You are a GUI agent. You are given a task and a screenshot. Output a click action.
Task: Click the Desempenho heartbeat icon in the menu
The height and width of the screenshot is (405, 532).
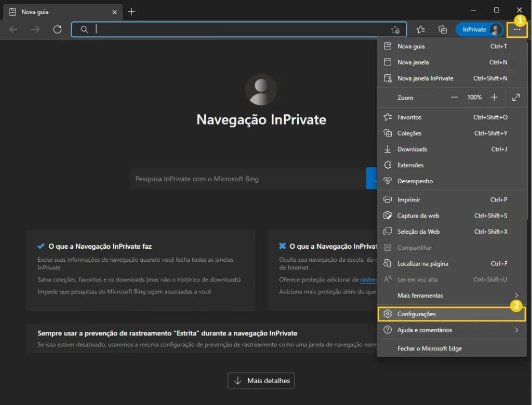pyautogui.click(x=388, y=181)
